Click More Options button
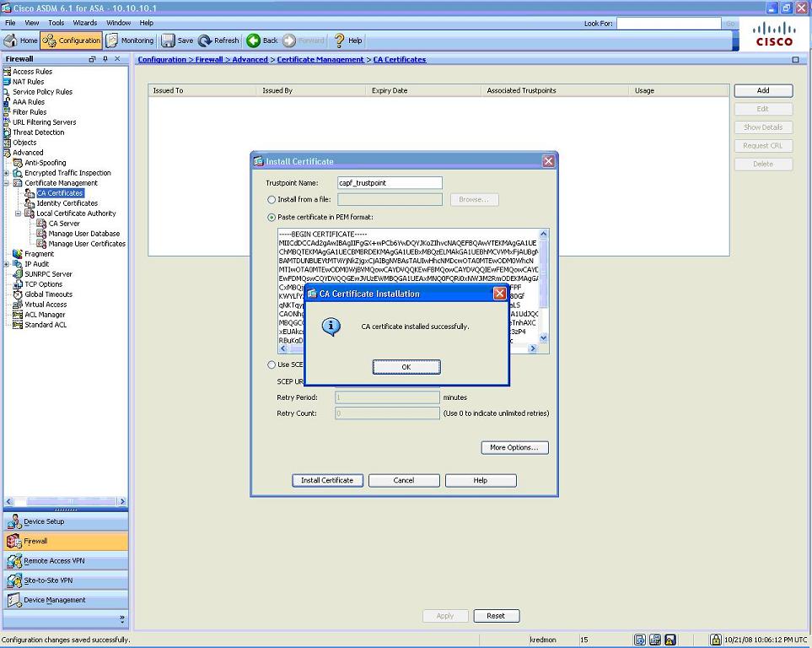Viewport: 812px width, 648px height. (x=514, y=447)
